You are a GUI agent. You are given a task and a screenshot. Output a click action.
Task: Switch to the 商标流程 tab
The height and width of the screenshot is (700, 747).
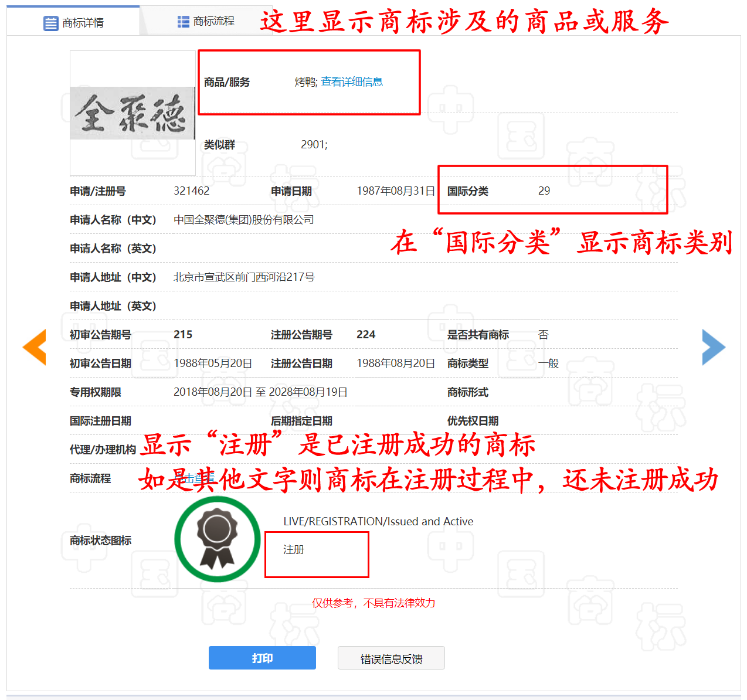coord(206,21)
